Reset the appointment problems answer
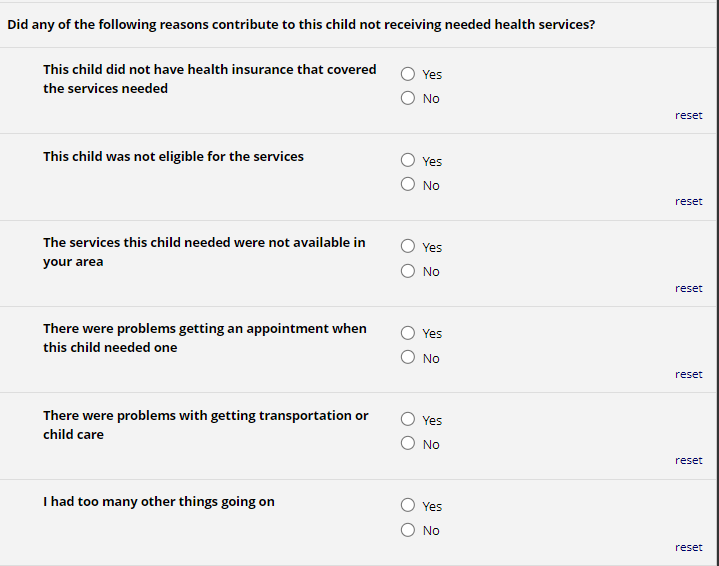 pyautogui.click(x=688, y=374)
